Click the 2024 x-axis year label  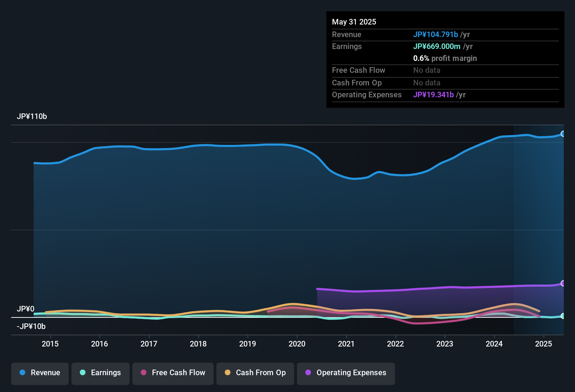pyautogui.click(x=494, y=344)
